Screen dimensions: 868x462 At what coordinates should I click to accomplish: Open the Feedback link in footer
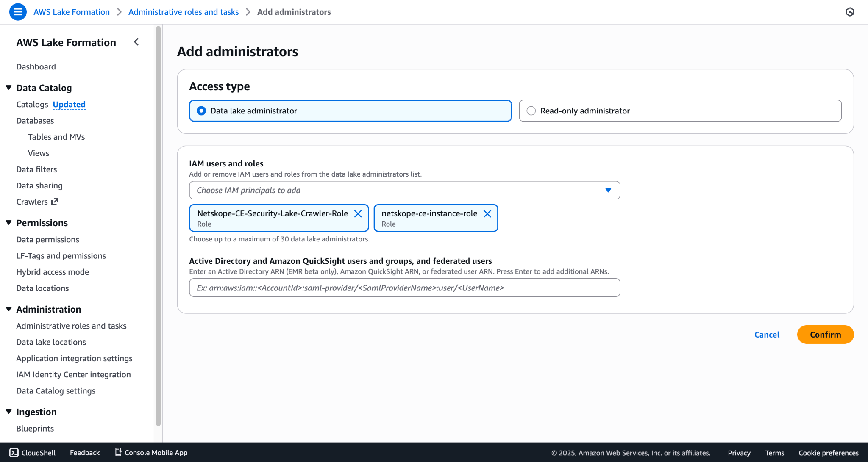click(85, 453)
